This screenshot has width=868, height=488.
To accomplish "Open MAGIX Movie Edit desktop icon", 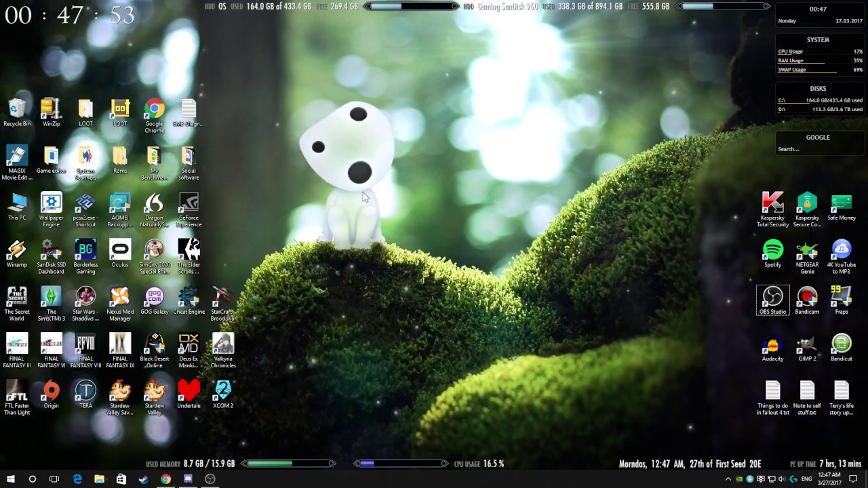I will [17, 163].
